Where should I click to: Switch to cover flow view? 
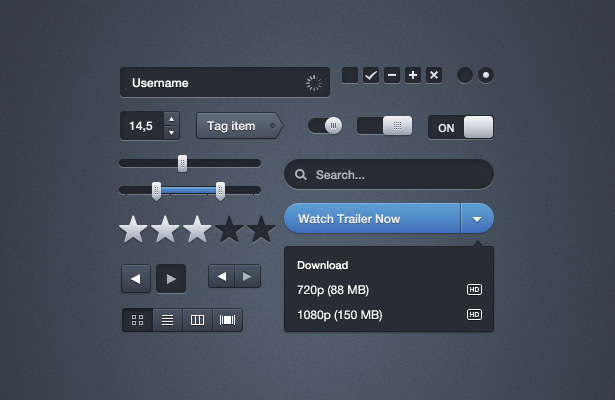click(x=227, y=320)
